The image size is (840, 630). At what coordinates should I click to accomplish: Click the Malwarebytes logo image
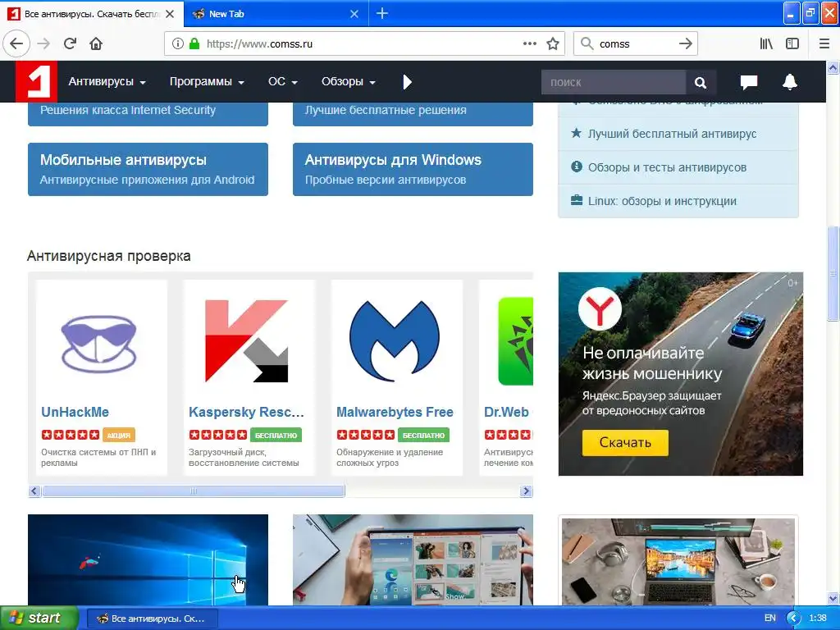tap(395, 340)
